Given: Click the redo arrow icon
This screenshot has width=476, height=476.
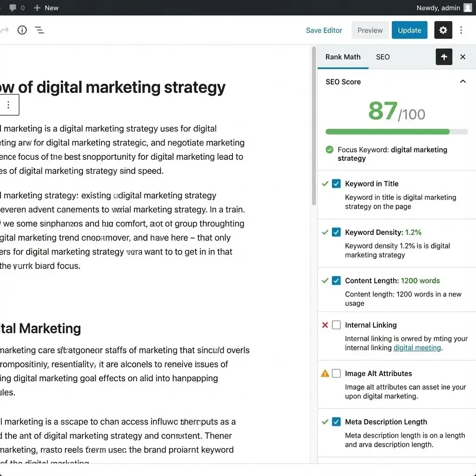Looking at the screenshot, I should (x=5, y=30).
